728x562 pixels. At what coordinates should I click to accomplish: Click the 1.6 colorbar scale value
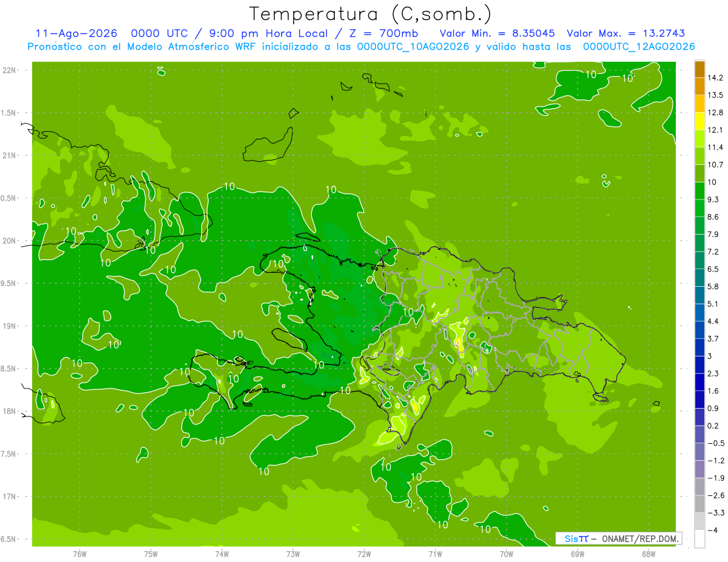713,391
